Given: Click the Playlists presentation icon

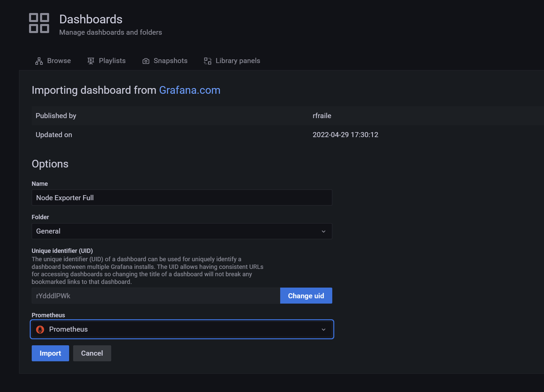Looking at the screenshot, I should pos(91,61).
